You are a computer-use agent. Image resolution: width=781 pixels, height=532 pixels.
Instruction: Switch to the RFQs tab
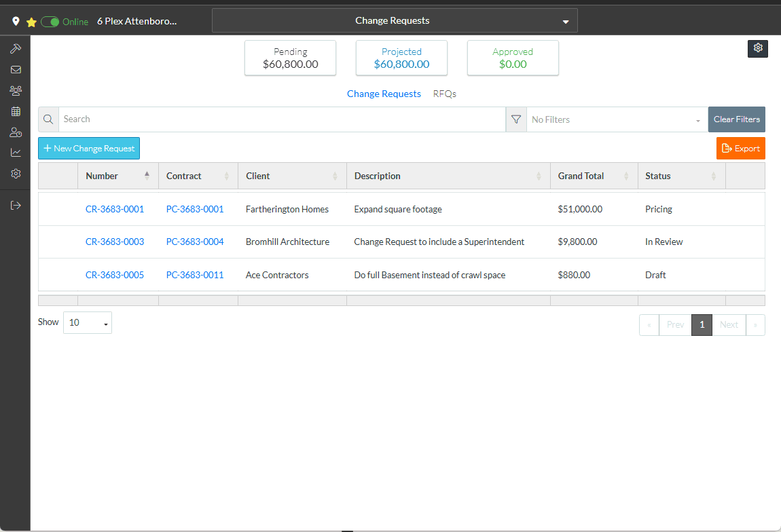[444, 94]
